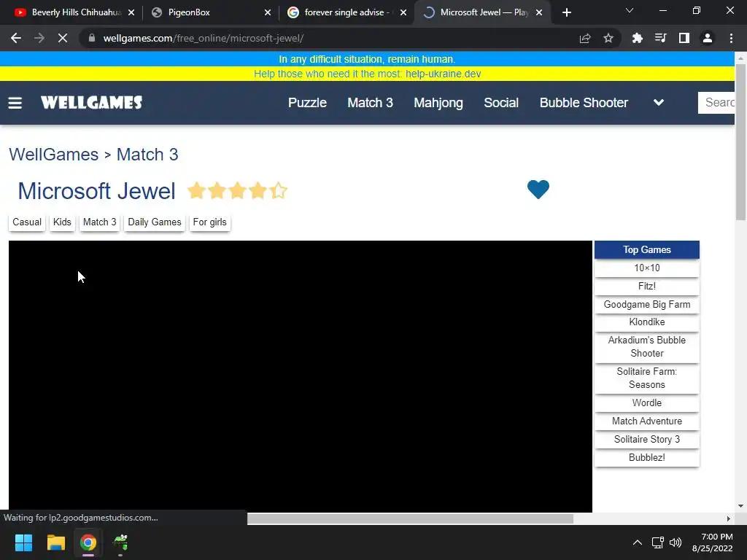Open Solitaire Farm: Seasons game
The image size is (747, 560).
click(x=647, y=378)
